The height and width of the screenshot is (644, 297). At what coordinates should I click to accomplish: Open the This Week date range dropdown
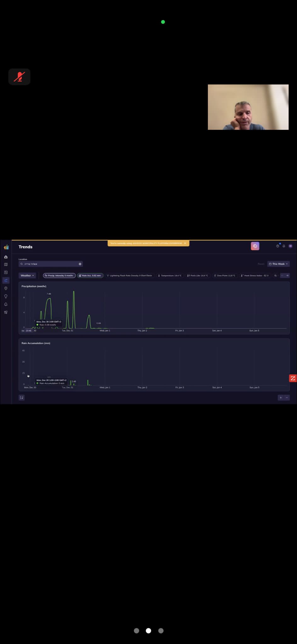coord(278,264)
